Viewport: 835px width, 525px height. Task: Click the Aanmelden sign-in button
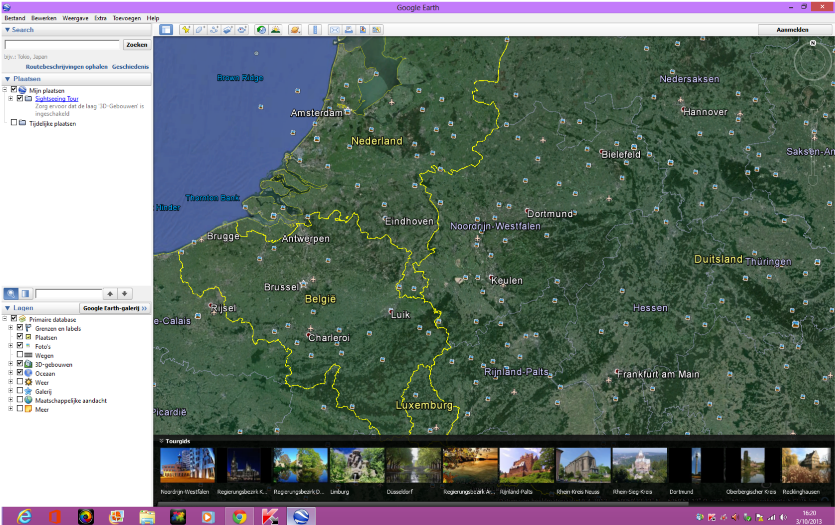(792, 30)
